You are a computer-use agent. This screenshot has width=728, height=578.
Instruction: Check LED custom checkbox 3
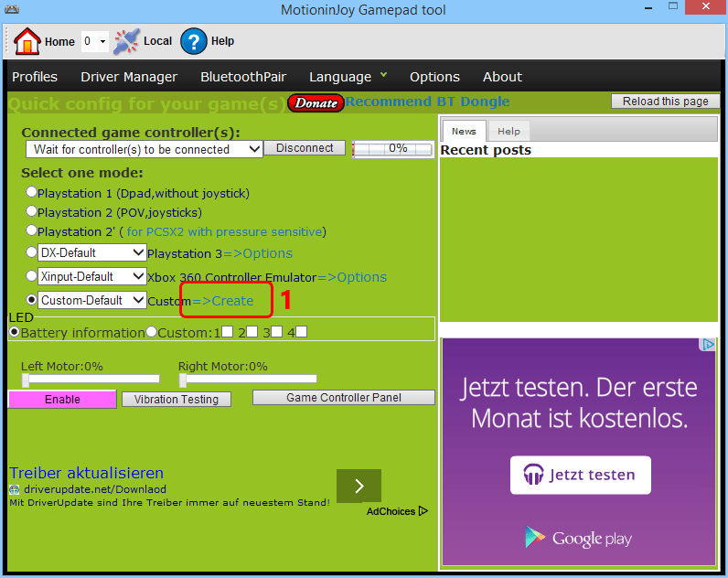point(276,331)
